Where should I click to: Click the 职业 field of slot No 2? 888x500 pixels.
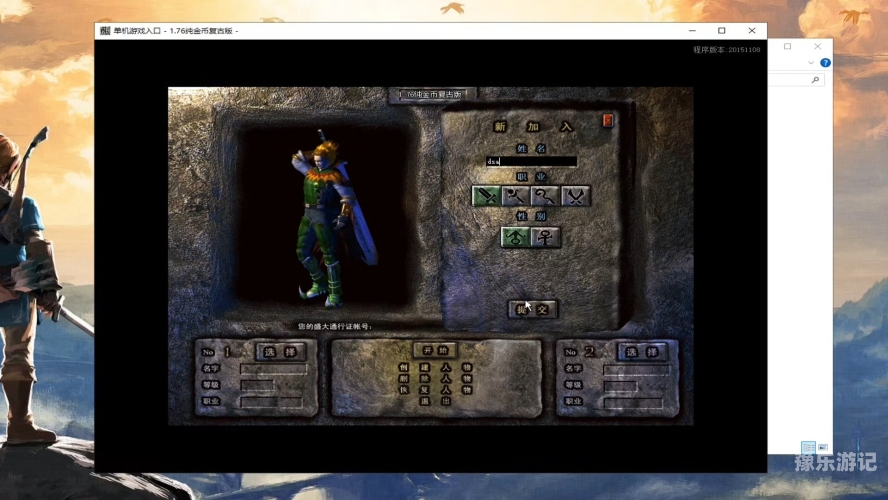633,403
